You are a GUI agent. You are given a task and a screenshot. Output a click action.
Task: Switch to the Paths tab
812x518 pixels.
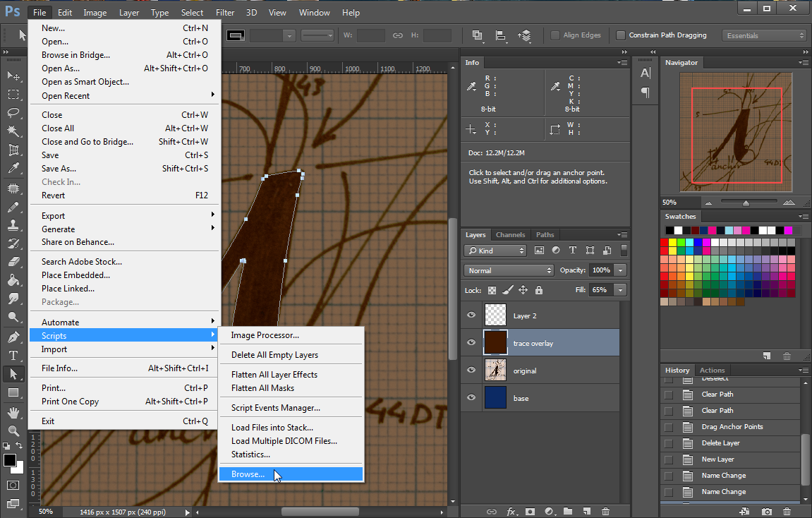[545, 235]
